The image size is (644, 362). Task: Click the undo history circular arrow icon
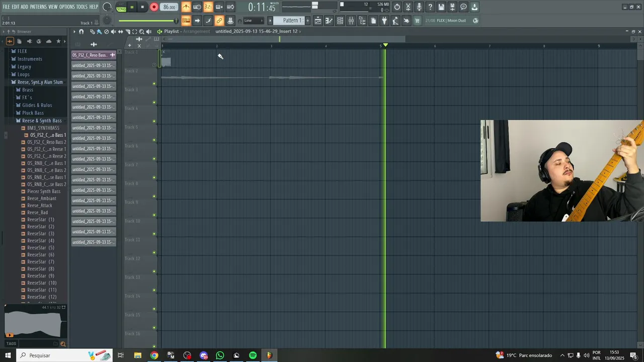click(397, 7)
